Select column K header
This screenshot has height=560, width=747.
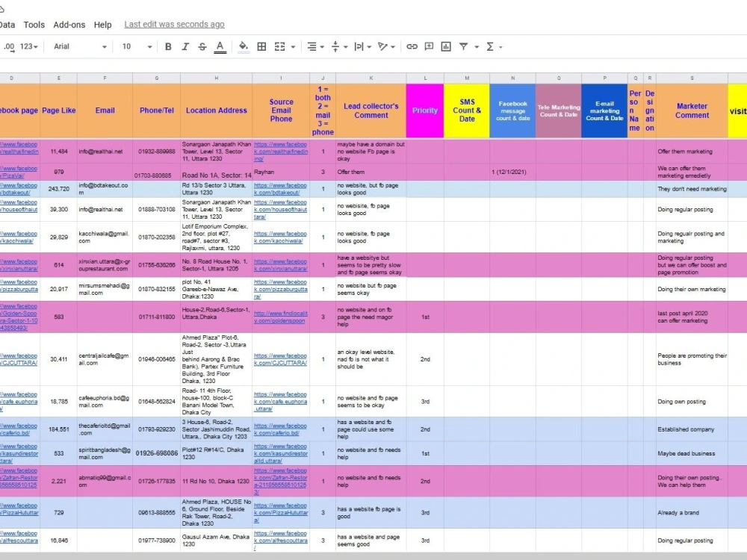click(x=371, y=78)
